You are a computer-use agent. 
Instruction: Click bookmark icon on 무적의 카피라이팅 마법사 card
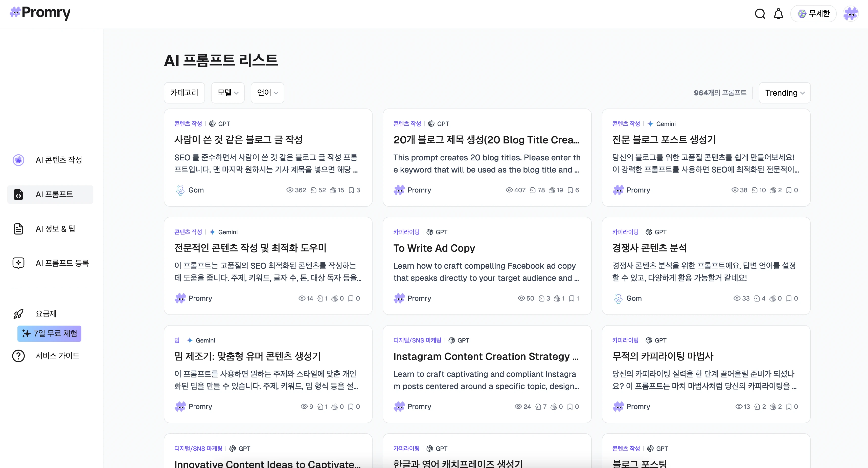point(789,407)
